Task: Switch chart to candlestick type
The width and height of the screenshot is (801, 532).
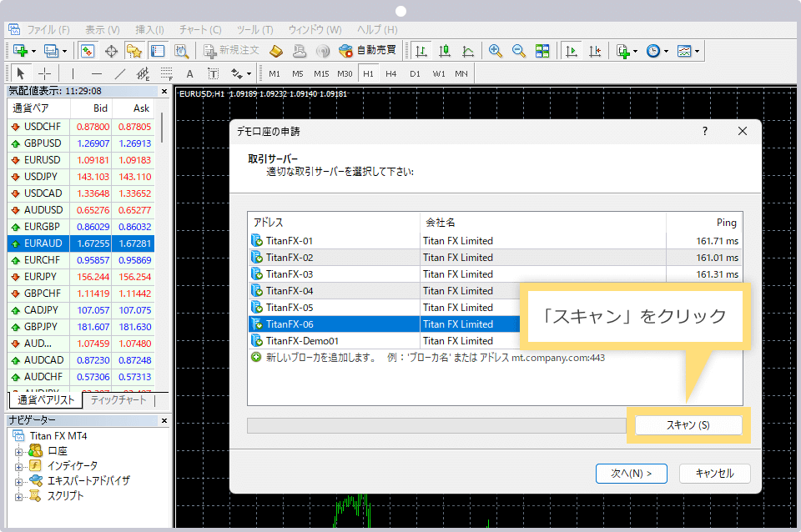Action: click(x=445, y=51)
